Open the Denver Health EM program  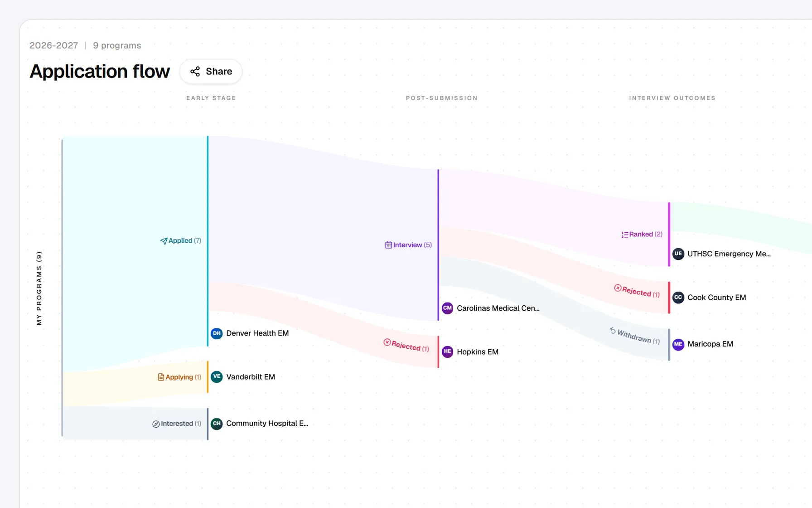tap(257, 333)
